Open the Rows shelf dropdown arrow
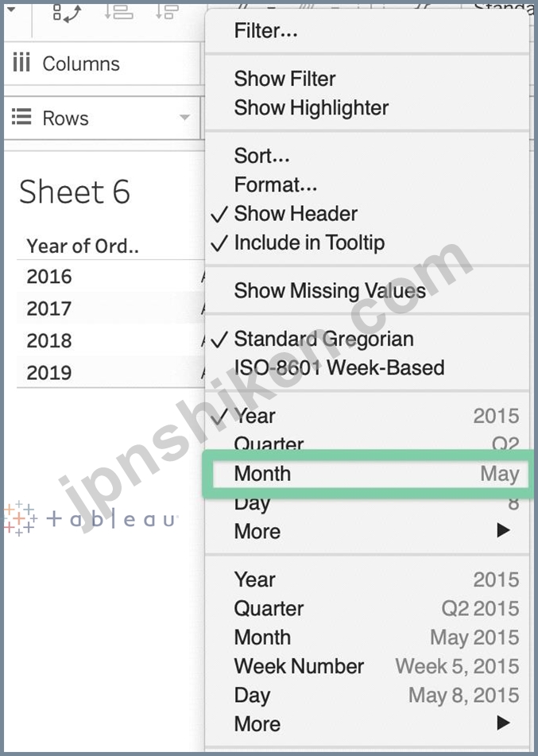Screen dimensions: 538x756 pyautogui.click(x=184, y=118)
